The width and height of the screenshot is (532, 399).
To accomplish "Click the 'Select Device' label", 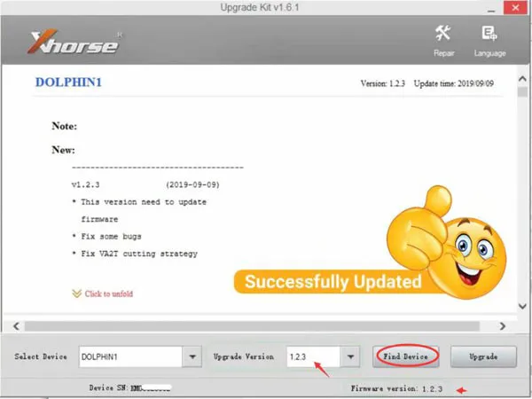I will point(41,356).
